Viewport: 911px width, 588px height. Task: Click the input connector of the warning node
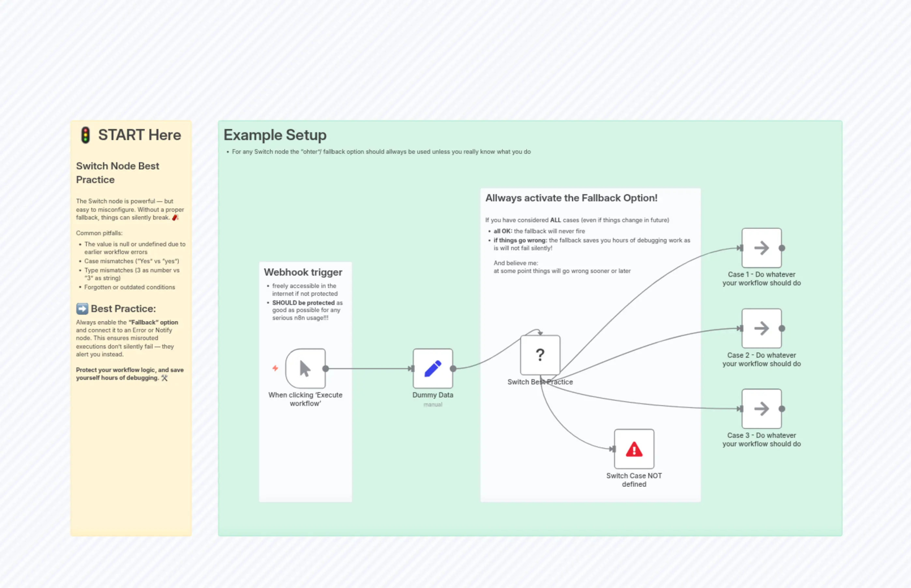point(614,449)
